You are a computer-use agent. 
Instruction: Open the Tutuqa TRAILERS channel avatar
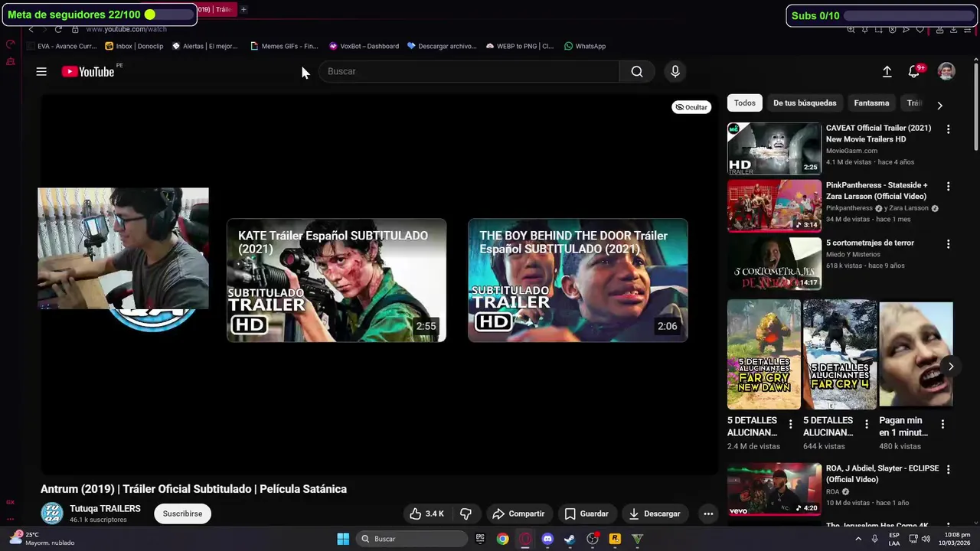52,514
